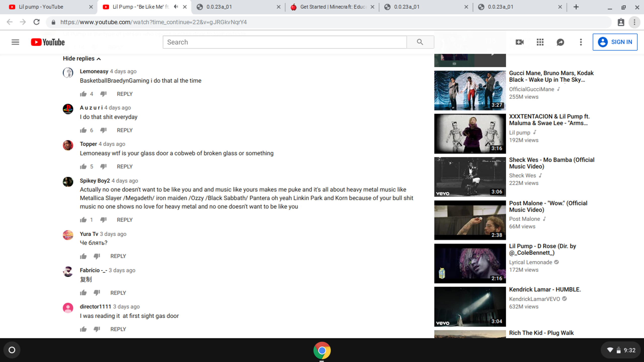Open the YouTube hamburger guide menu
This screenshot has height=362, width=644.
[x=15, y=42]
